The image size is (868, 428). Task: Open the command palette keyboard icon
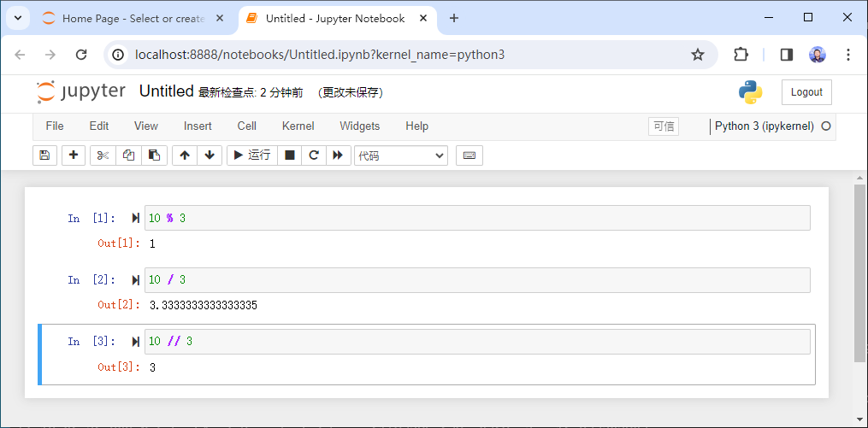coord(469,155)
